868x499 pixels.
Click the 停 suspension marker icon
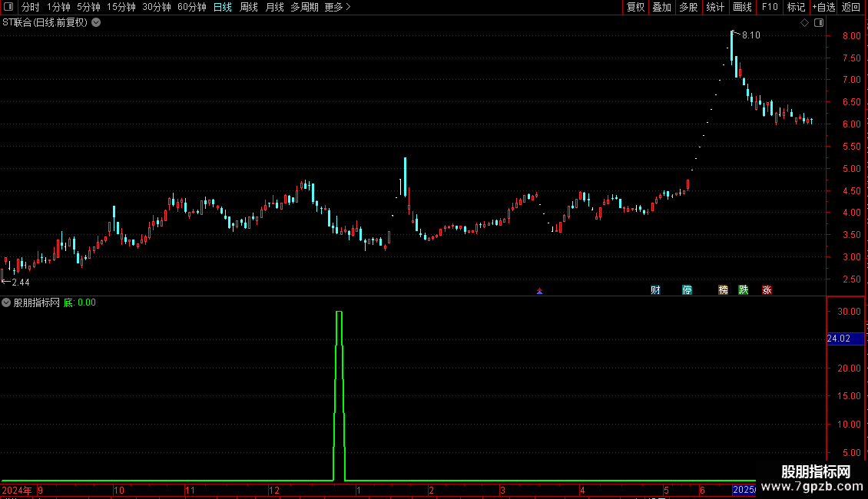[x=687, y=290]
